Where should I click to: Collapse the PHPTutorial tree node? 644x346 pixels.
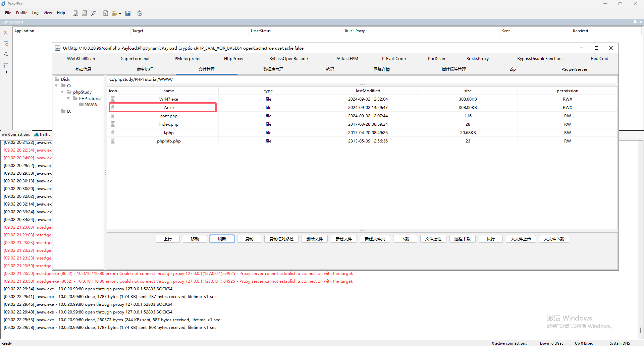tap(68, 98)
